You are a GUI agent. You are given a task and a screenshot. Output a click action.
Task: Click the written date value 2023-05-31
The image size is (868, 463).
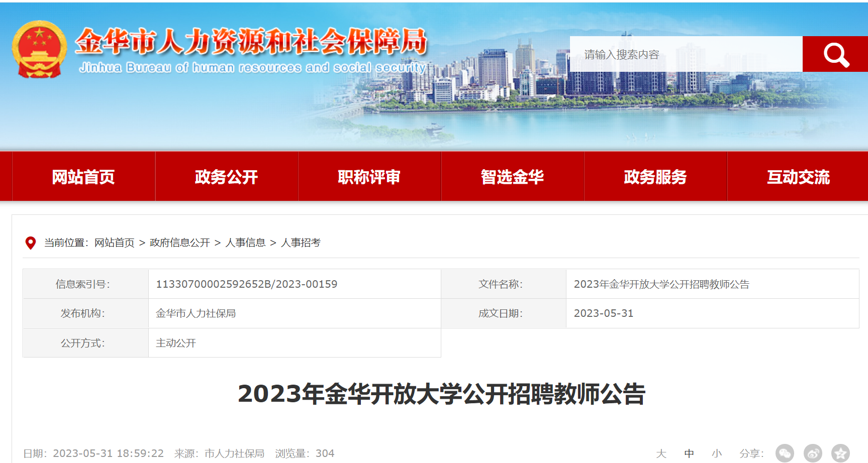click(x=604, y=313)
